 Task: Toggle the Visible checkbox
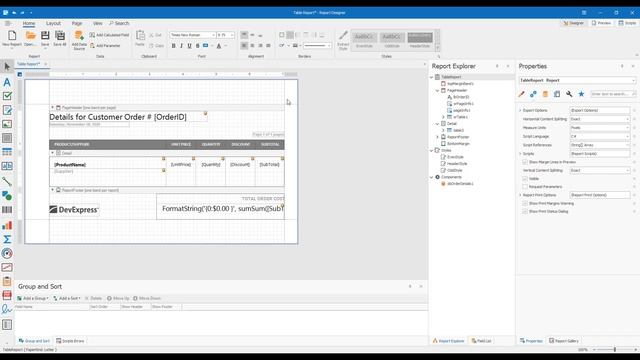[x=525, y=178]
